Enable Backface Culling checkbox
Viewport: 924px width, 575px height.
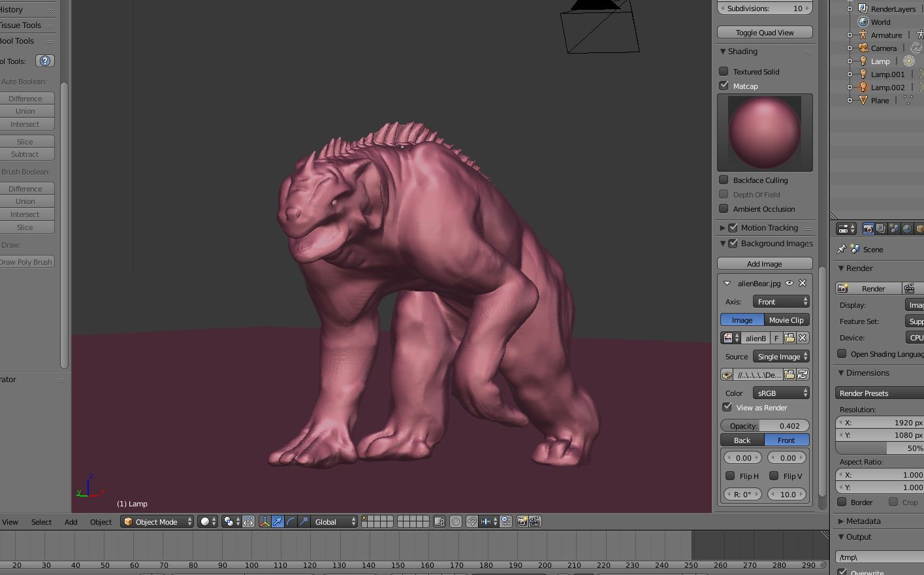pyautogui.click(x=724, y=180)
